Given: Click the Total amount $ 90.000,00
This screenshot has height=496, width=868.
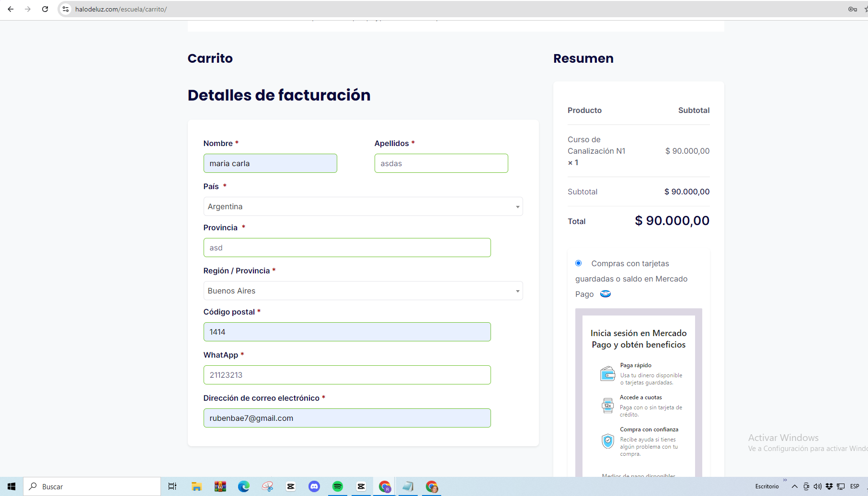Looking at the screenshot, I should [672, 221].
